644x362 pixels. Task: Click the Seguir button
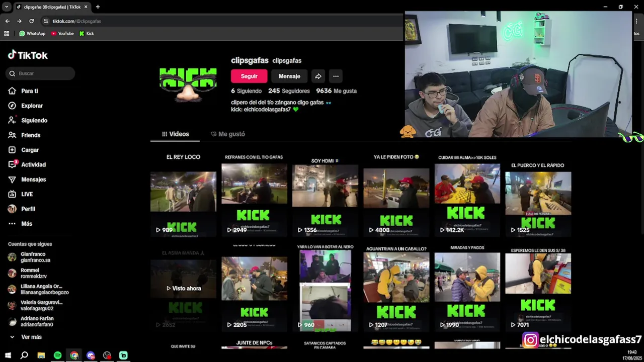click(x=249, y=76)
